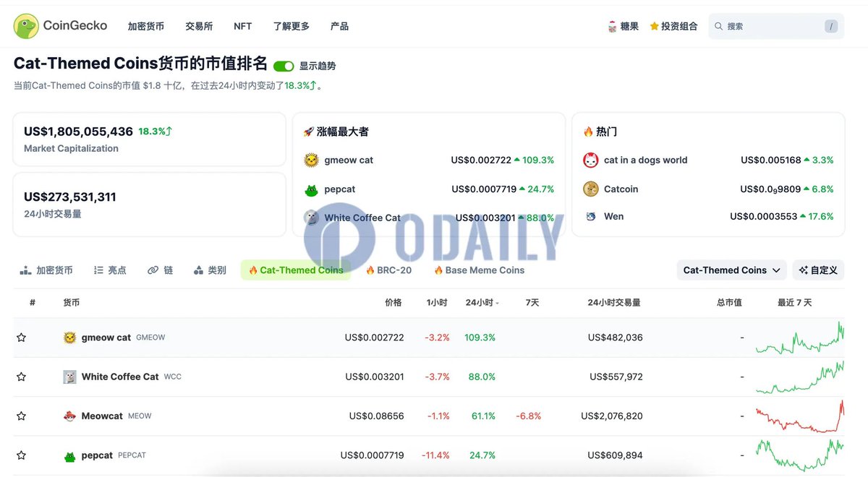Viewport: 868px width, 477px height.
Task: Switch to the BRC-20 tab
Action: (x=388, y=270)
